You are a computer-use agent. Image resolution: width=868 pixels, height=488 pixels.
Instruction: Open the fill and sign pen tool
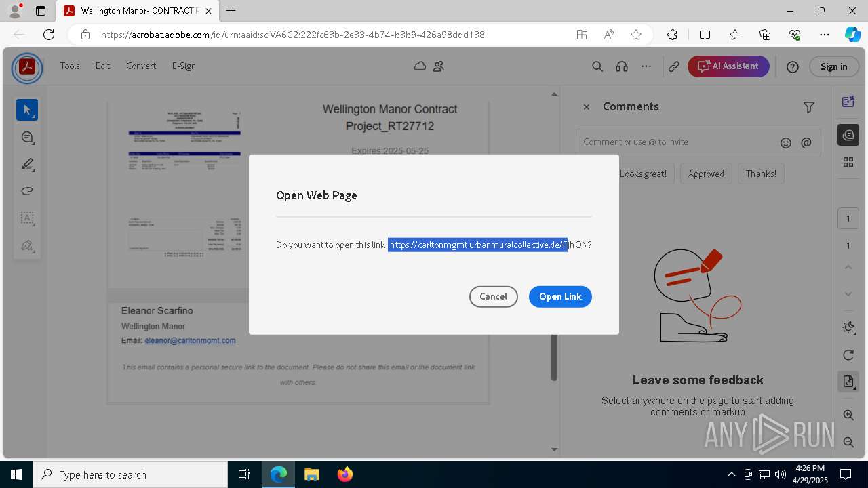pyautogui.click(x=27, y=245)
